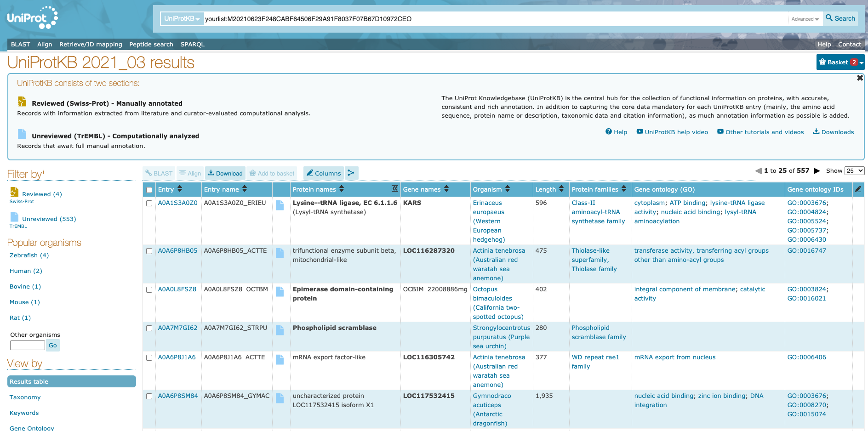Click the Downloads link

click(x=837, y=132)
